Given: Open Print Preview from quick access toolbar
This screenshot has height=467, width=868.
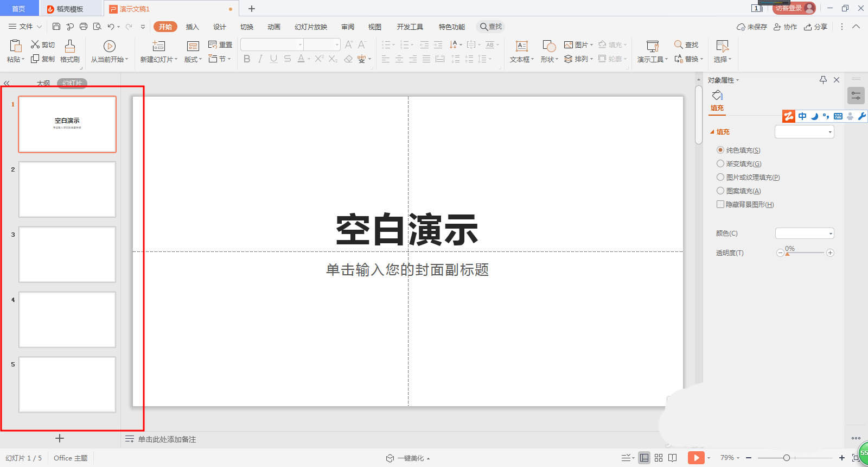Looking at the screenshot, I should 97,27.
